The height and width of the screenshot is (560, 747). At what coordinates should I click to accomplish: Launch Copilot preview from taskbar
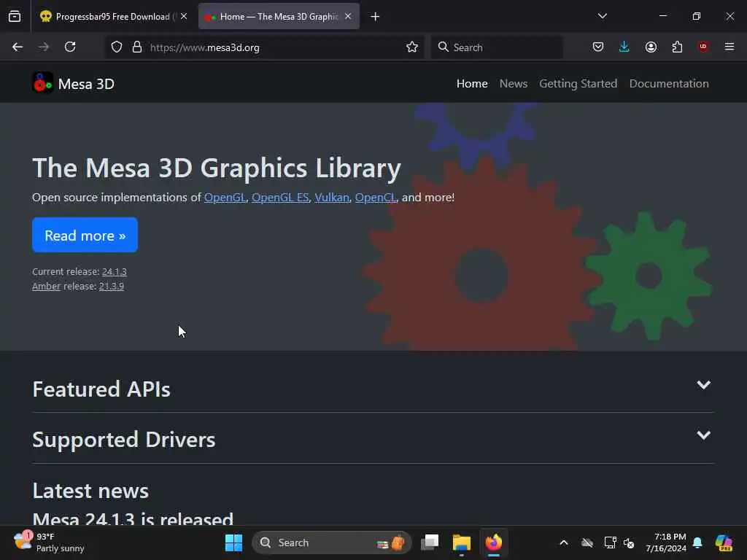click(724, 542)
